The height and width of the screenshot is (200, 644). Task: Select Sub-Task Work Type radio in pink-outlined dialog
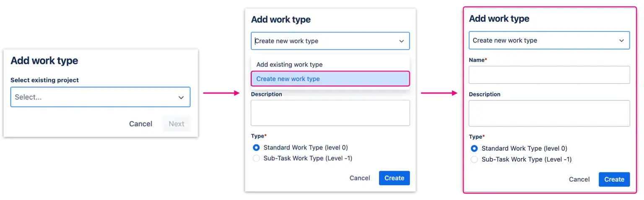tap(474, 159)
